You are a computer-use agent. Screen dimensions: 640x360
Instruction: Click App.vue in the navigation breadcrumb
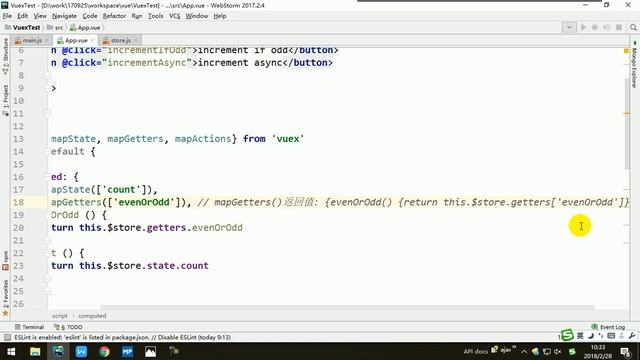tap(85, 27)
